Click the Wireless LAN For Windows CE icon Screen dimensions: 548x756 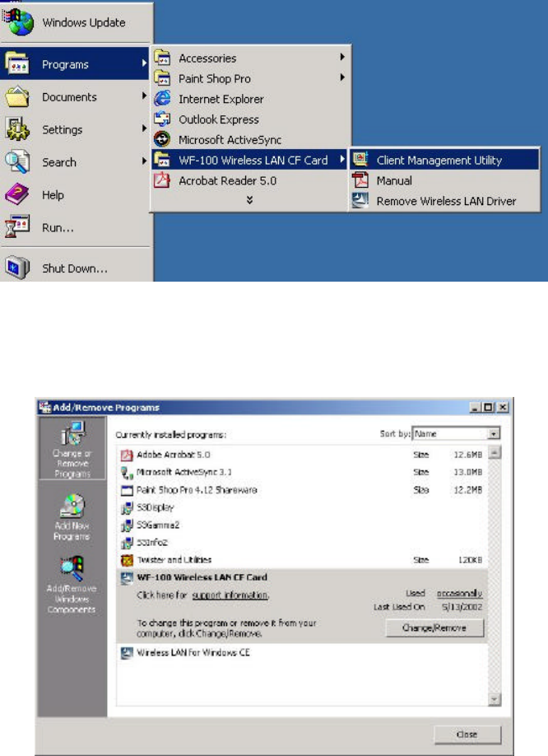point(127,653)
